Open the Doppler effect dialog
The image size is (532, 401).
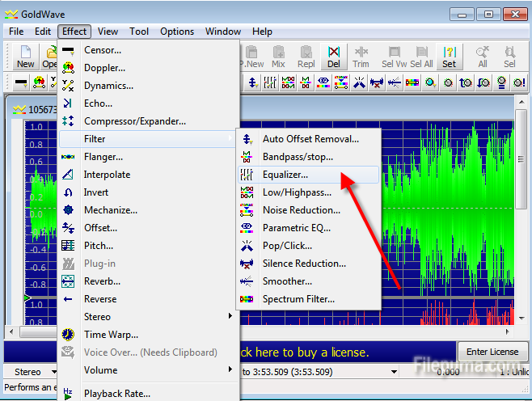pyautogui.click(x=104, y=68)
